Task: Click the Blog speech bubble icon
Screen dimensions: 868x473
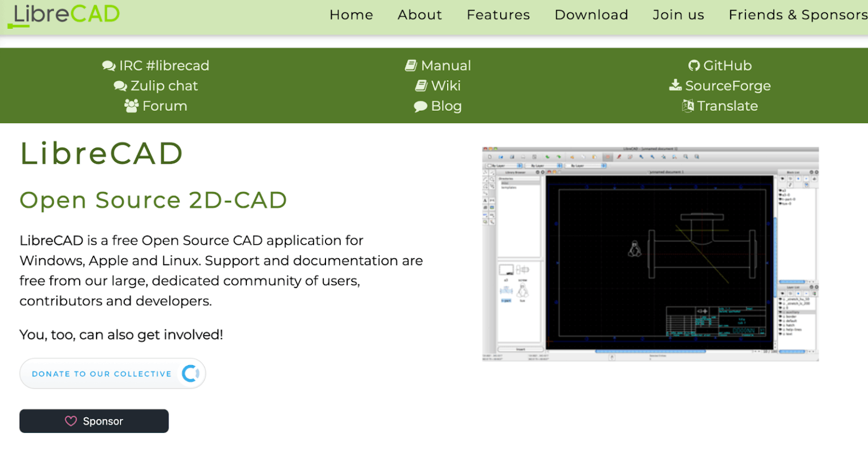Action: (420, 106)
